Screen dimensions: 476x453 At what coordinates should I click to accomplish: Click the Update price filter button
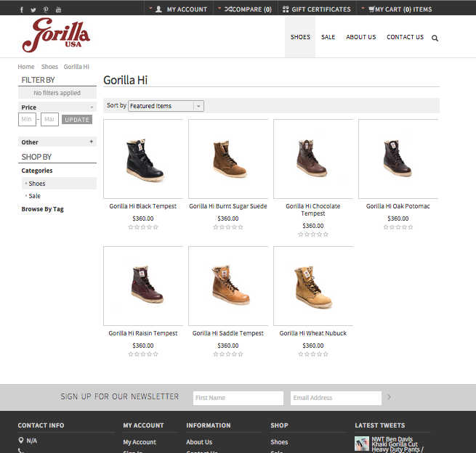click(77, 120)
